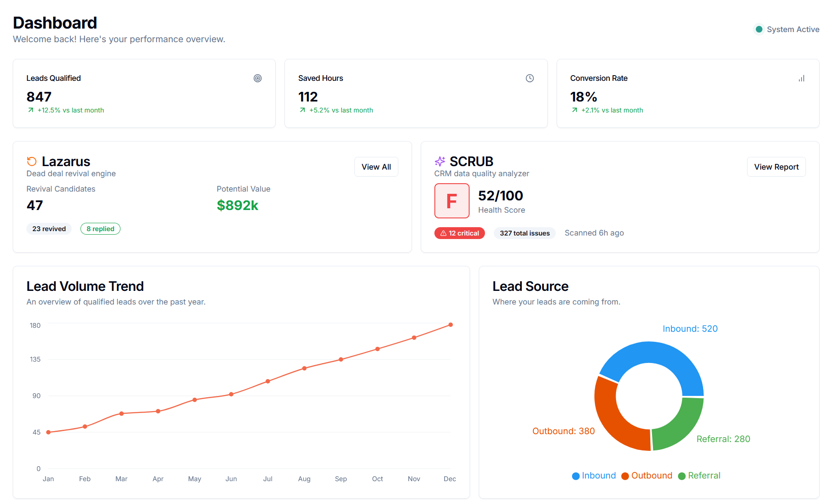
Task: Click the Dashboard page title
Action: (x=55, y=22)
